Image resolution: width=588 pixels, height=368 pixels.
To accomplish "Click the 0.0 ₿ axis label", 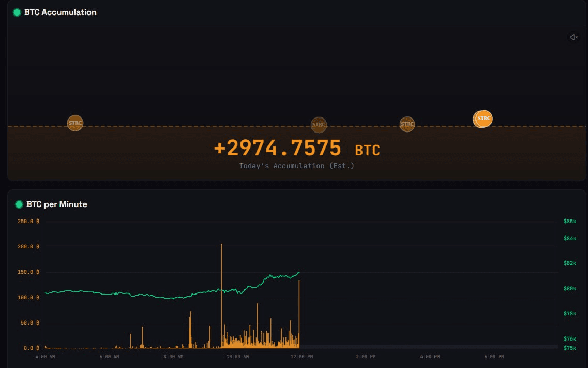I will tap(32, 348).
